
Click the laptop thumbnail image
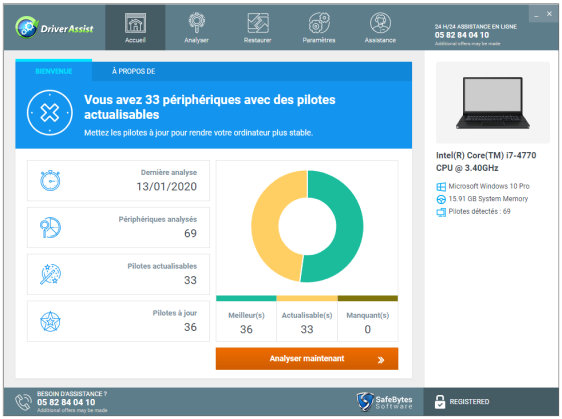pyautogui.click(x=493, y=103)
